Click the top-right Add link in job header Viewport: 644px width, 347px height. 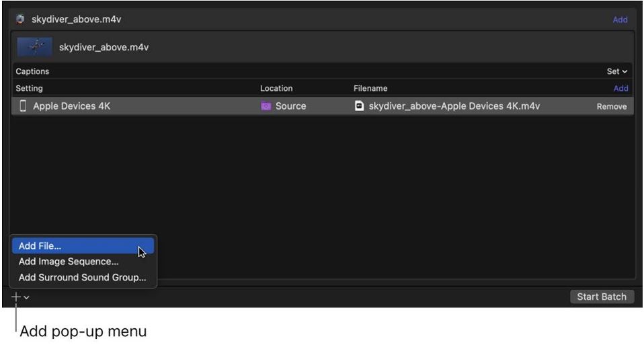tap(619, 20)
